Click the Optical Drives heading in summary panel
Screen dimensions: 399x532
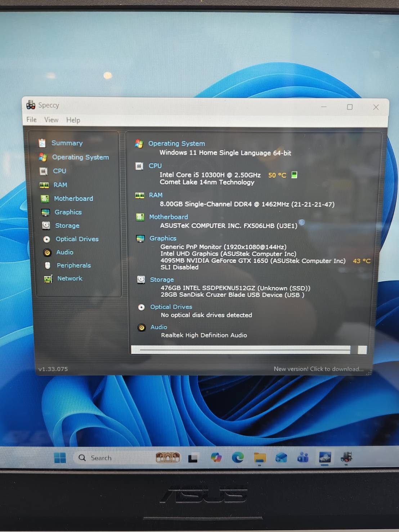coord(171,307)
